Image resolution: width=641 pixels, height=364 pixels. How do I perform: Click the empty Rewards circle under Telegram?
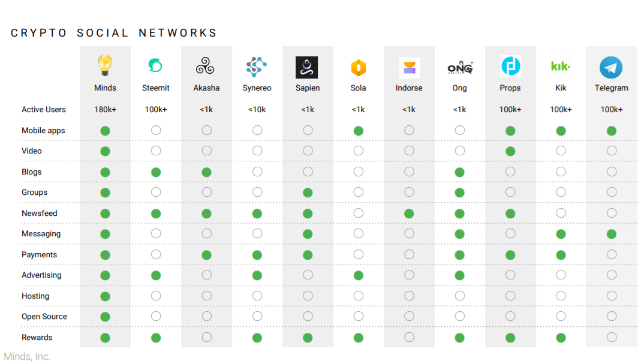612,337
